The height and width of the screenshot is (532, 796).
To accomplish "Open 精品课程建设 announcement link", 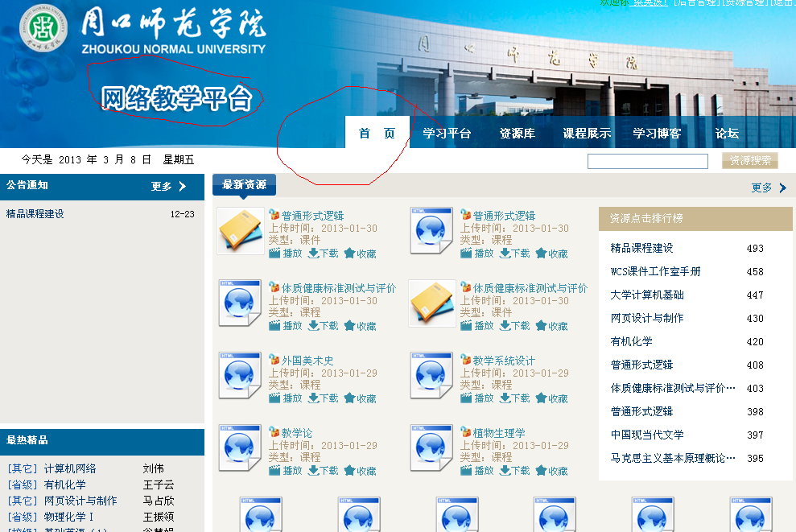I will click(35, 214).
